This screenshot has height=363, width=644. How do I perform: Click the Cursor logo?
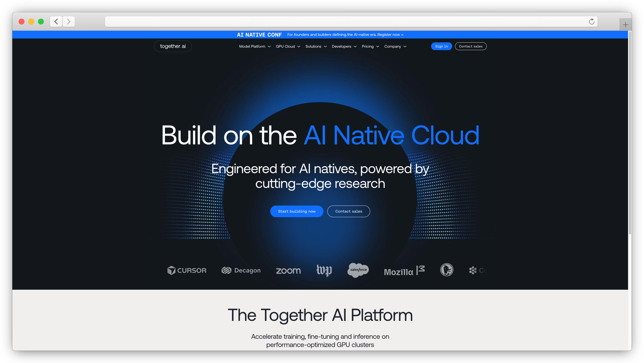[x=187, y=270]
